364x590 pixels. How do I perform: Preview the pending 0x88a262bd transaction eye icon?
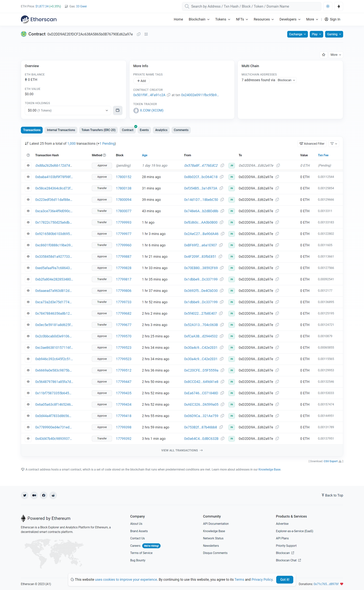(x=28, y=165)
